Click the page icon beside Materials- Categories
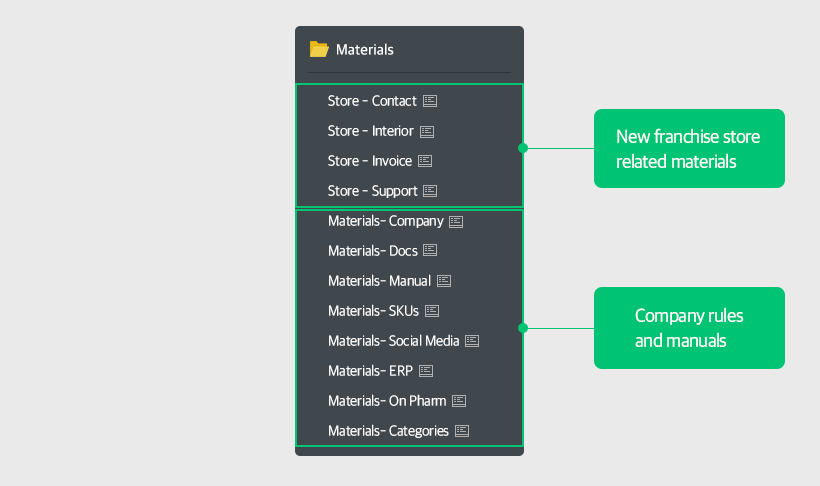This screenshot has height=486, width=820. (x=462, y=431)
